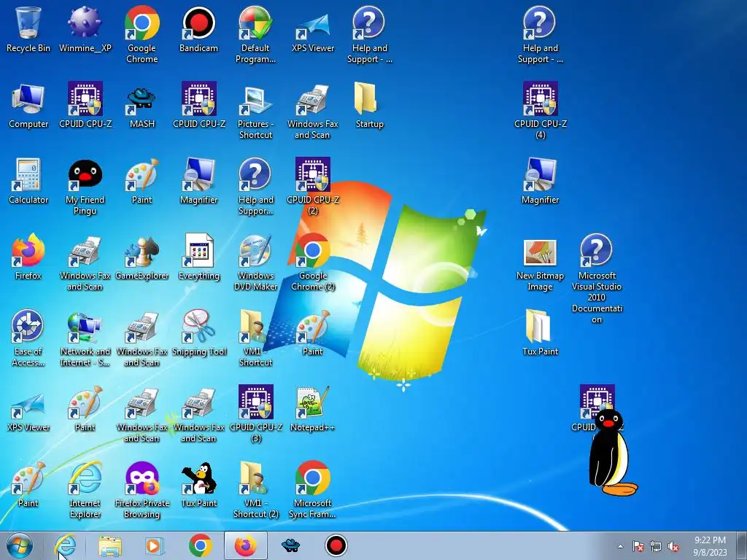Open the Pictures - Shortcut icon

(x=255, y=111)
